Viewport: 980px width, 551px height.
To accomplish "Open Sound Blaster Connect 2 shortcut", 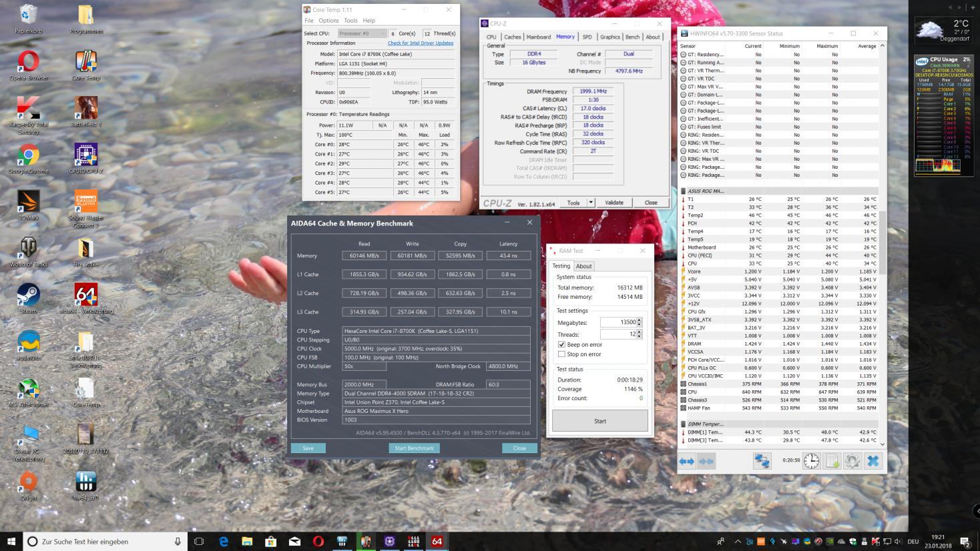I will tap(86, 209).
